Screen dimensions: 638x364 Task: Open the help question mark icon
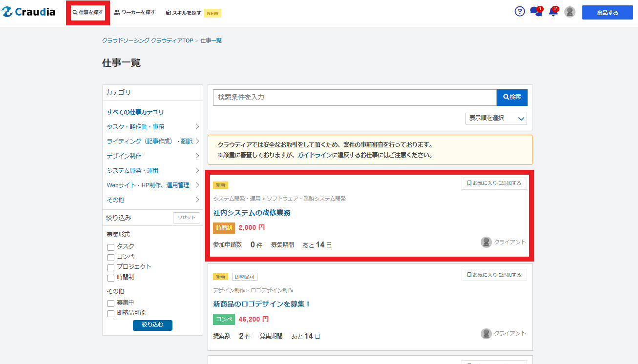520,12
